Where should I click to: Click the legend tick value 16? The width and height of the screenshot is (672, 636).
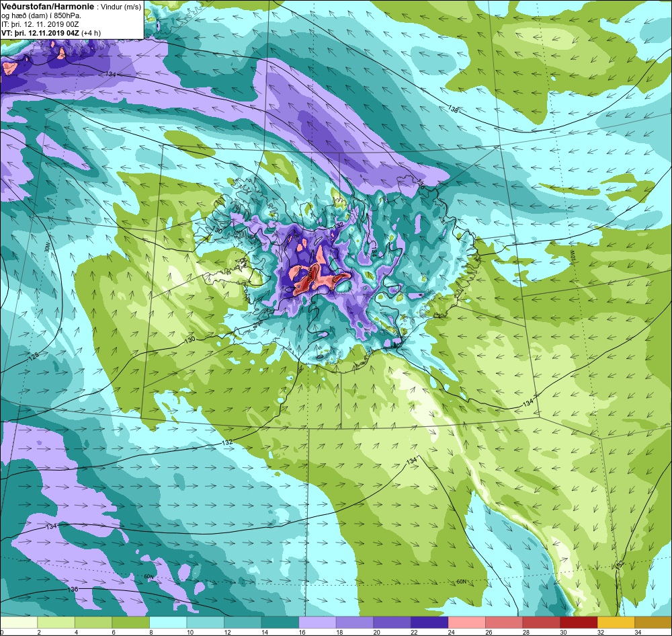coord(302,632)
